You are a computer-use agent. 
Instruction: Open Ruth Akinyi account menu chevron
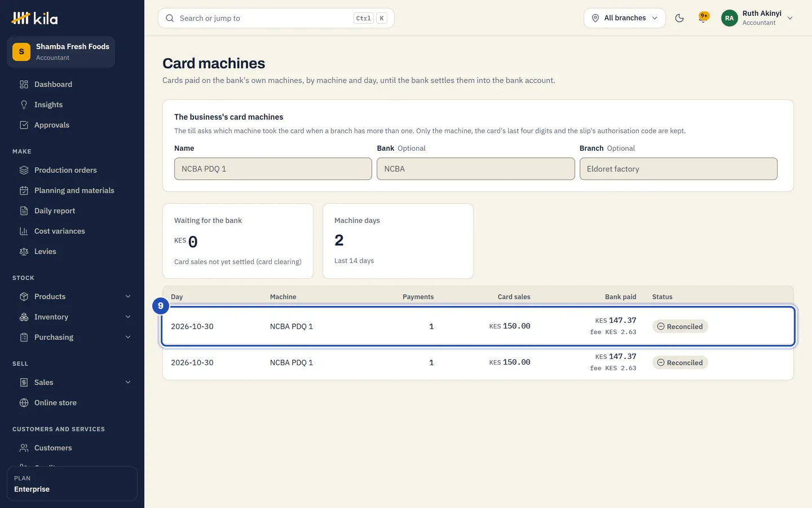[x=790, y=18]
